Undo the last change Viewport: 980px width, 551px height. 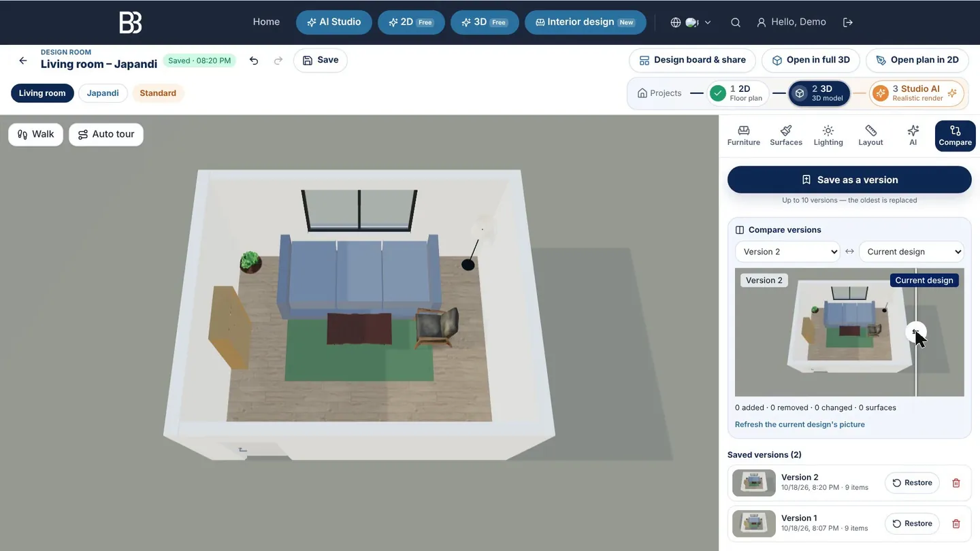pyautogui.click(x=254, y=61)
